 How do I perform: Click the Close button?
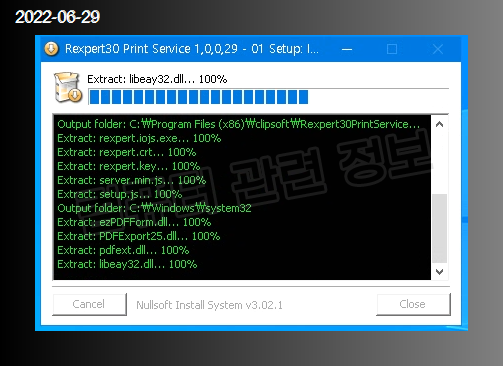(413, 304)
